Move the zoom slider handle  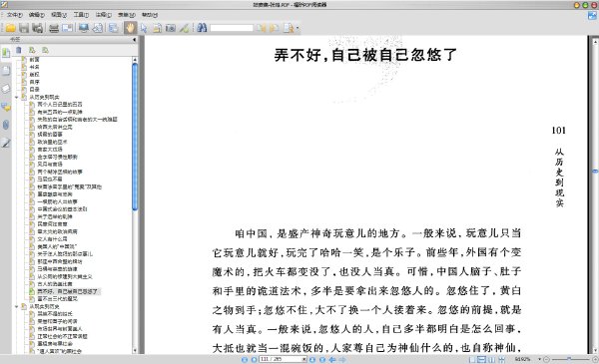(569, 359)
